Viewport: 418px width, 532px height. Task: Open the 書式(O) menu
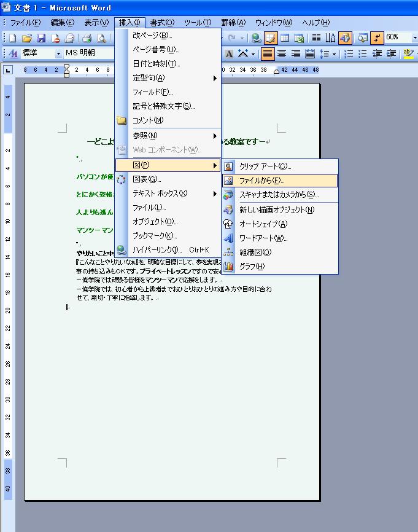[162, 23]
